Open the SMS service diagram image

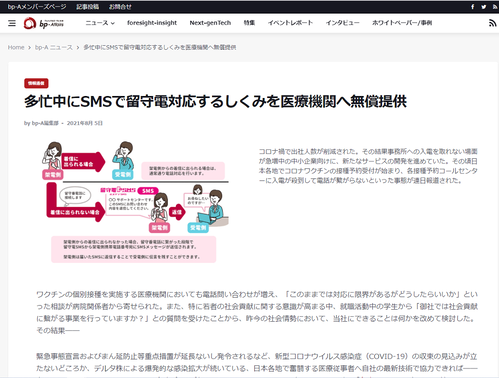[136, 201]
